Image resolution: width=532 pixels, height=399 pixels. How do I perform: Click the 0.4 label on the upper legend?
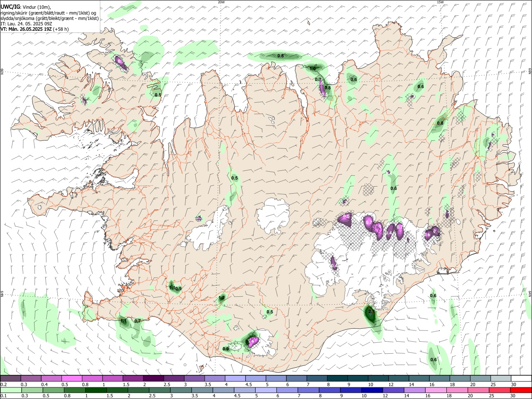point(44,384)
